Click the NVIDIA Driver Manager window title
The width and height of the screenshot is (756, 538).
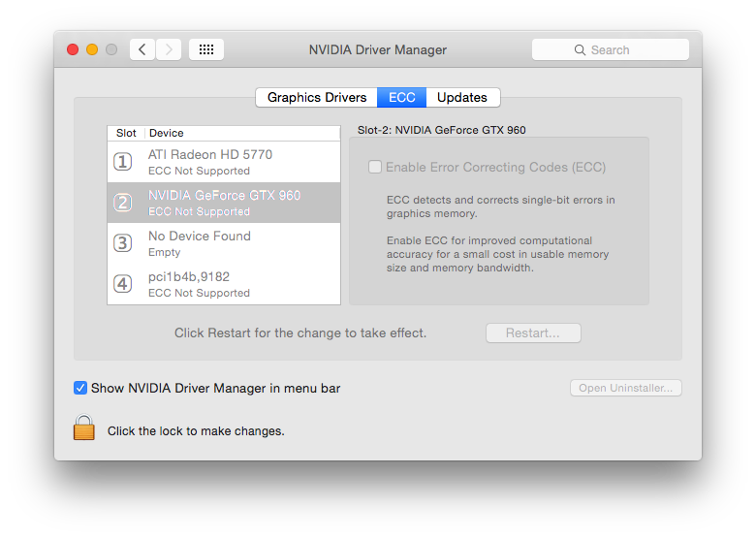pyautogui.click(x=378, y=49)
